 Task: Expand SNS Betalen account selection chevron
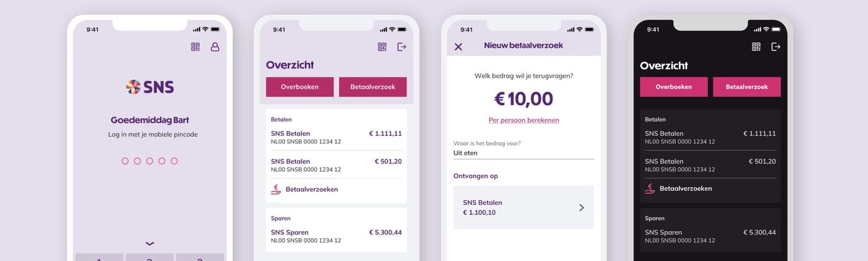pyautogui.click(x=581, y=208)
